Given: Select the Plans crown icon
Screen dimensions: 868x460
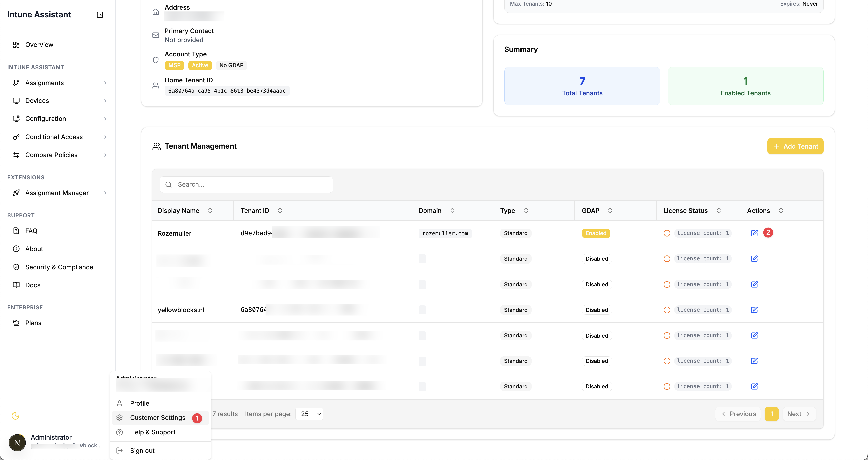Looking at the screenshot, I should [17, 323].
